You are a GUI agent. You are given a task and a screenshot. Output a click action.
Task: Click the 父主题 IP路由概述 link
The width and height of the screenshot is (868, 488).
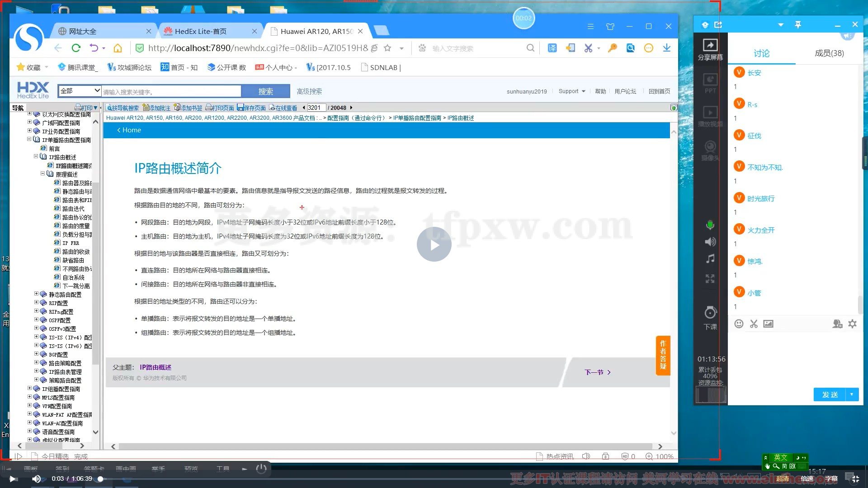coord(156,367)
